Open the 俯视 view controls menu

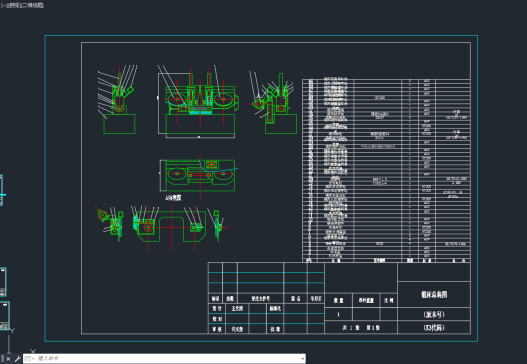click(x=12, y=5)
